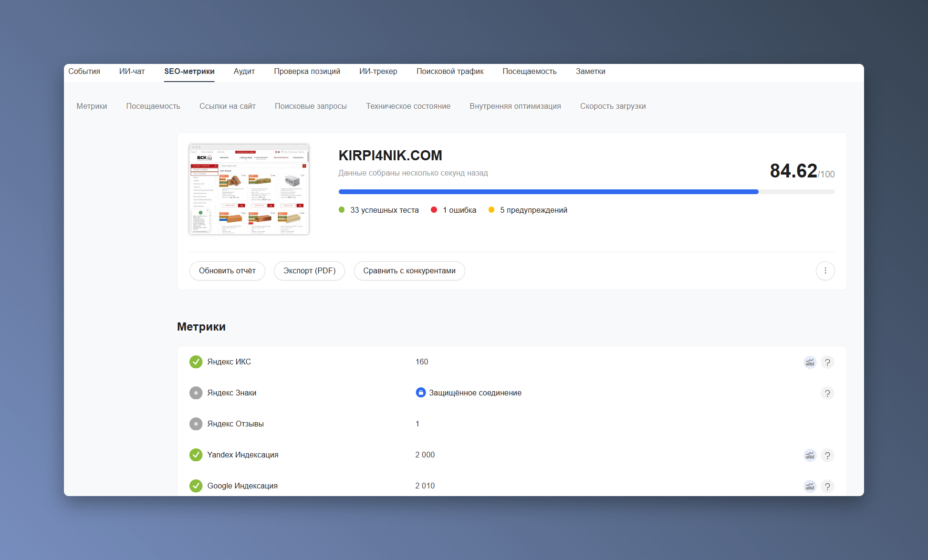The height and width of the screenshot is (560, 928).
Task: Filter by 1 ошибка
Action: click(x=459, y=210)
